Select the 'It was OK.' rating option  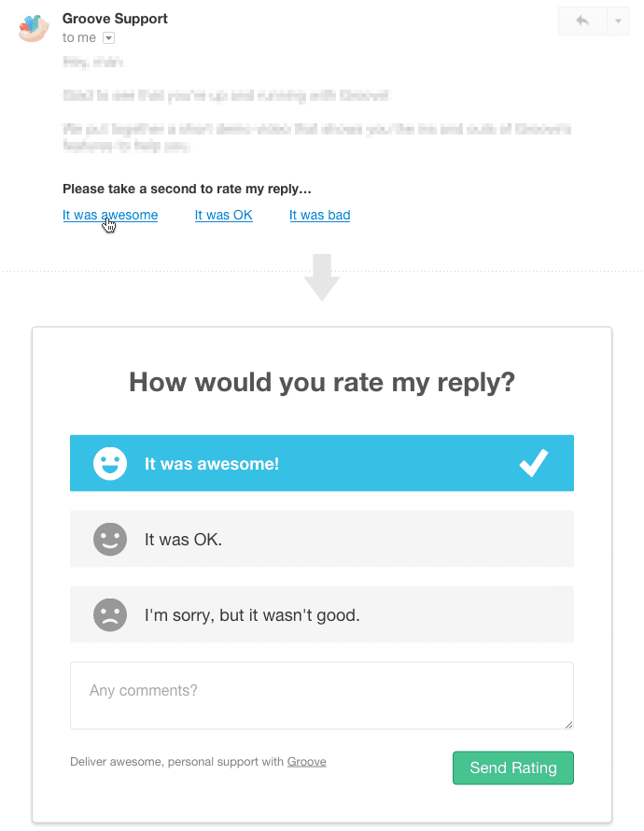pos(321,539)
